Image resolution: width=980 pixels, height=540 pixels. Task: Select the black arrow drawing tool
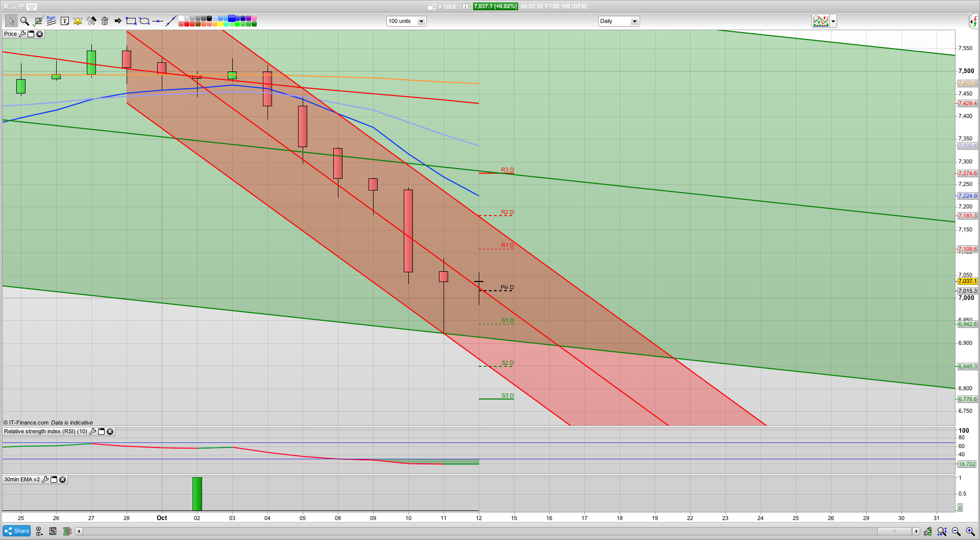tap(118, 21)
